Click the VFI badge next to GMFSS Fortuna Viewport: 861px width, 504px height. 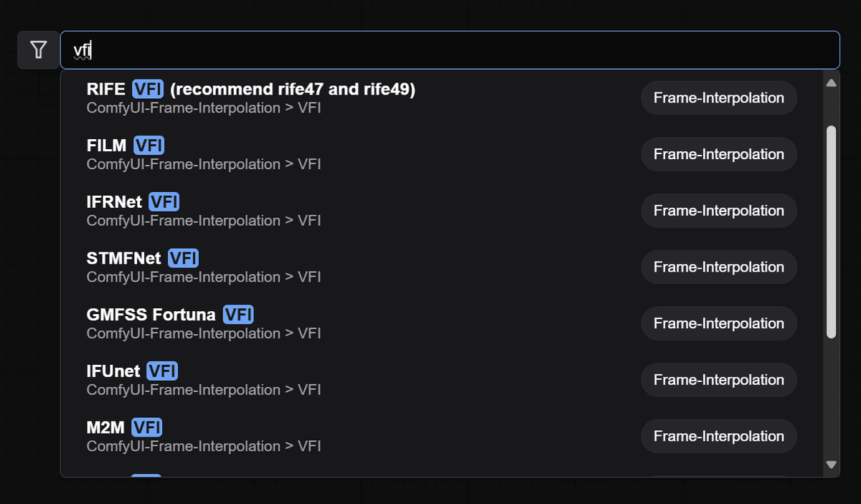pyautogui.click(x=238, y=314)
